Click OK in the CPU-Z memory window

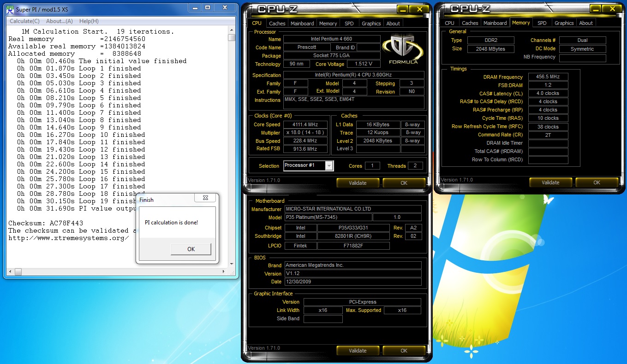[x=597, y=182]
